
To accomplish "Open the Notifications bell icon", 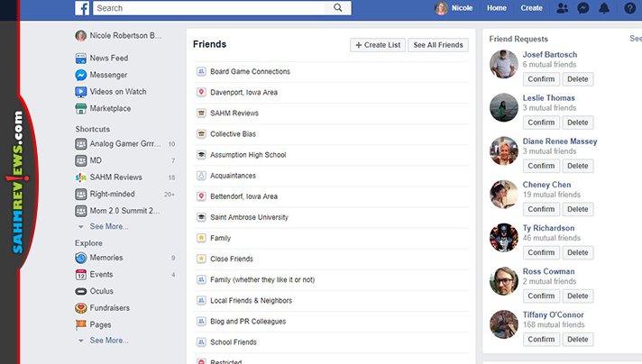I will pyautogui.click(x=604, y=8).
